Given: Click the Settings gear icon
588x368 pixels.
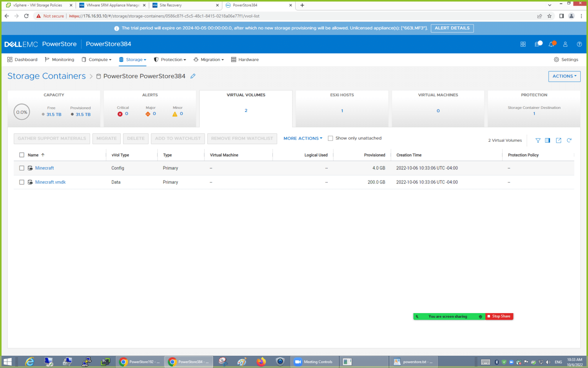Looking at the screenshot, I should tap(556, 59).
